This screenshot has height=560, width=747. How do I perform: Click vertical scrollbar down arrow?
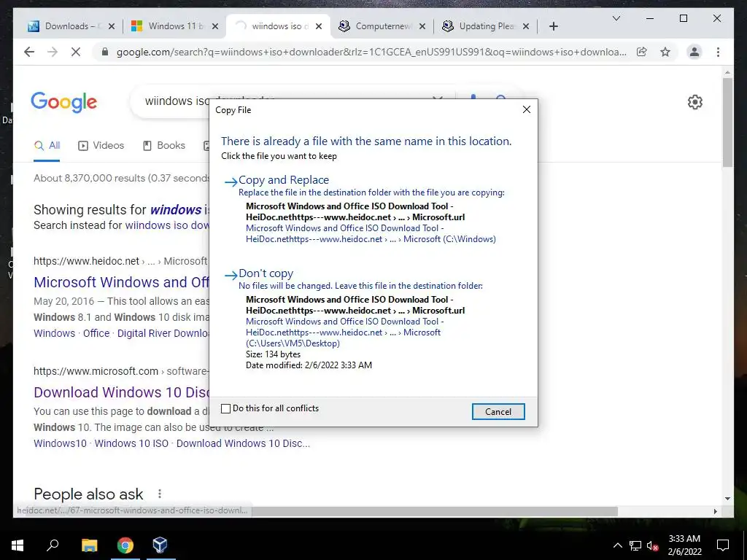(x=727, y=499)
